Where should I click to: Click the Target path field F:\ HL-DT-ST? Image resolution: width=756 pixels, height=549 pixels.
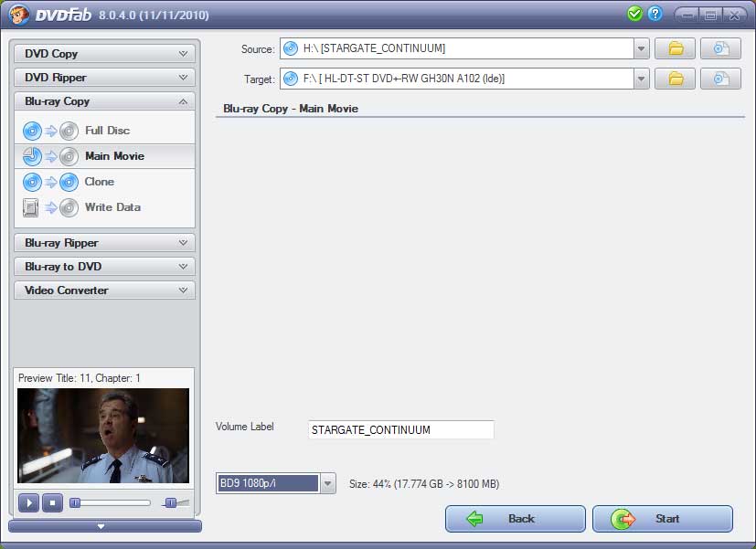coord(457,79)
